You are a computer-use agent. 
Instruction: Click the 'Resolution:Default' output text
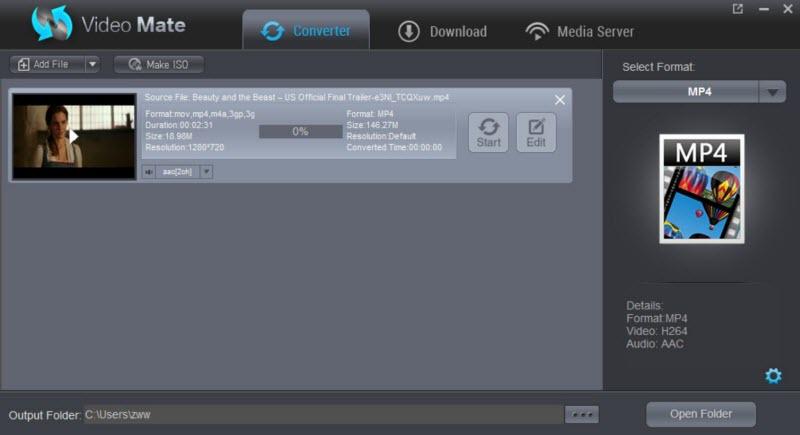tap(381, 136)
